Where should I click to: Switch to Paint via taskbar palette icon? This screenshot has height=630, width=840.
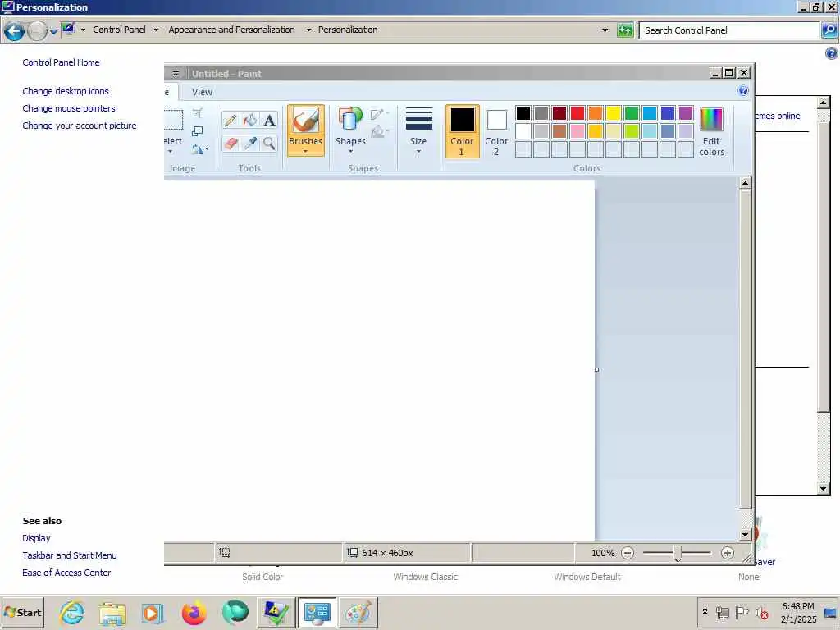pyautogui.click(x=358, y=612)
